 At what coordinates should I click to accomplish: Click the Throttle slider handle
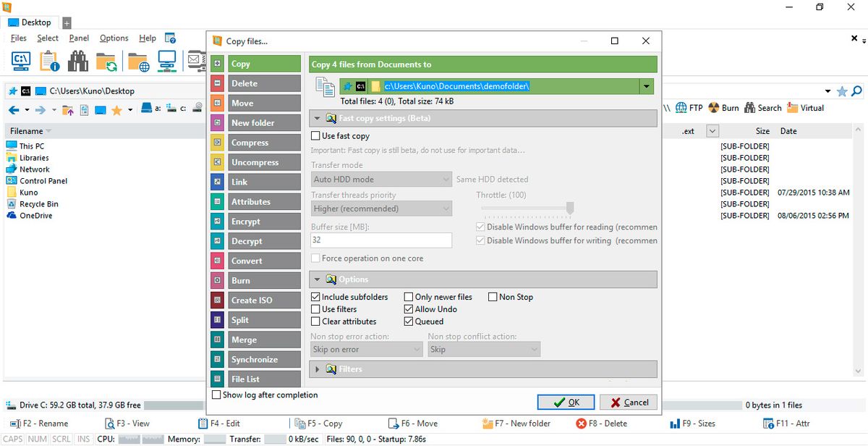point(570,209)
